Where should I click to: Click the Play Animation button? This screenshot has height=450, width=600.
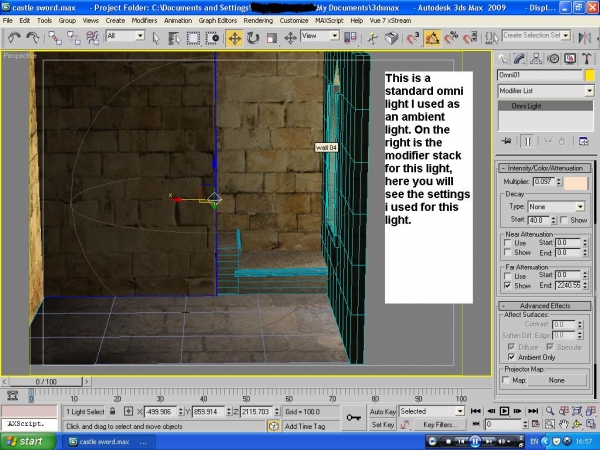point(504,411)
